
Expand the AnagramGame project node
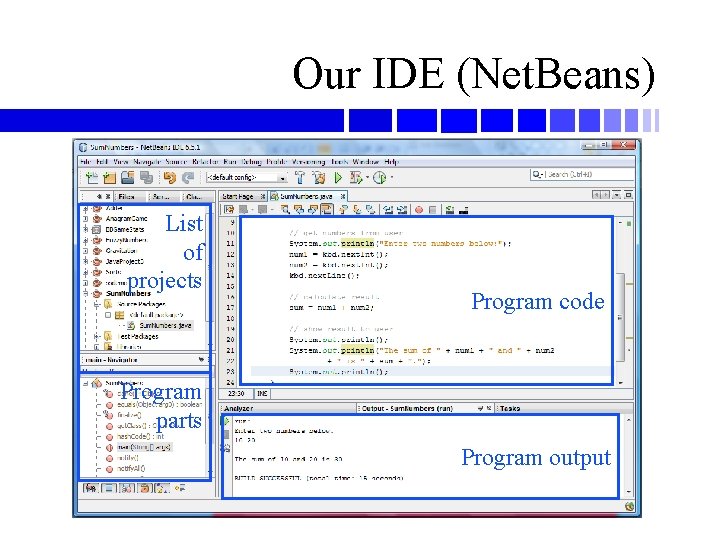pyautogui.click(x=86, y=219)
